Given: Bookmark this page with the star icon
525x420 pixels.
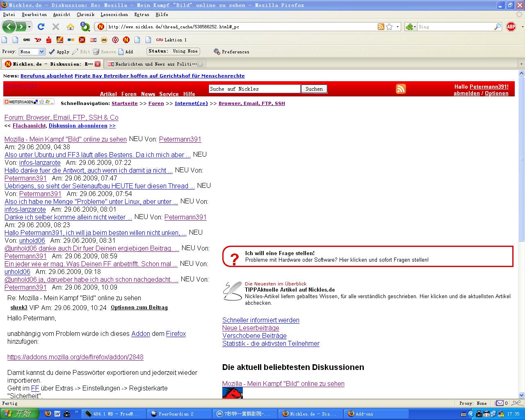Looking at the screenshot, I should [x=389, y=27].
